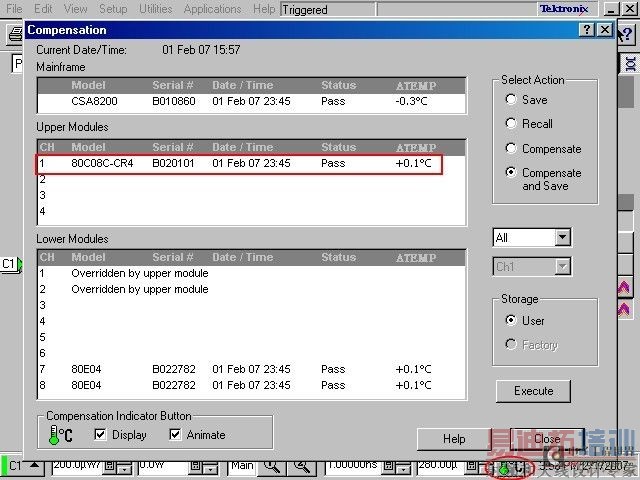The width and height of the screenshot is (640, 480).
Task: Open the Ch1 channel dropdown
Action: pyautogui.click(x=562, y=267)
